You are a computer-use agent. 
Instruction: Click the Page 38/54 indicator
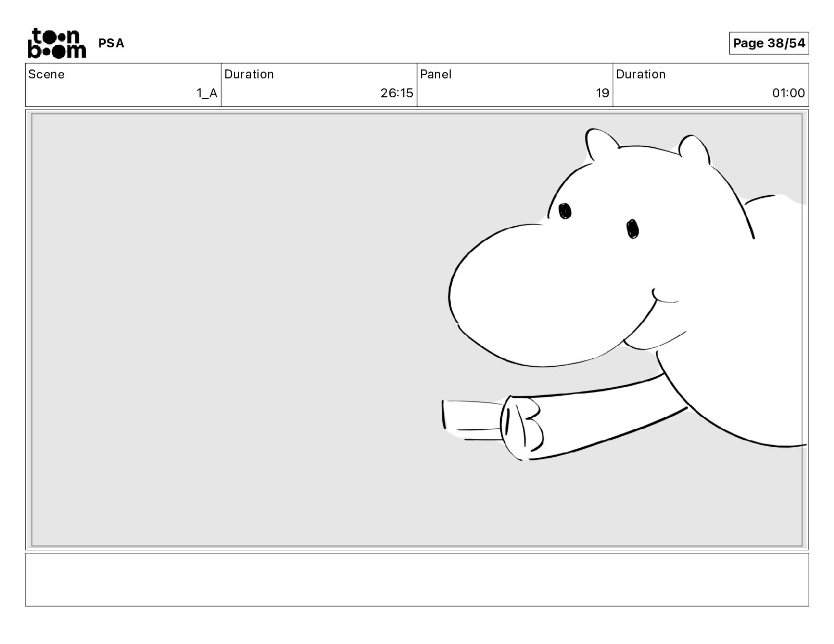[x=769, y=43]
